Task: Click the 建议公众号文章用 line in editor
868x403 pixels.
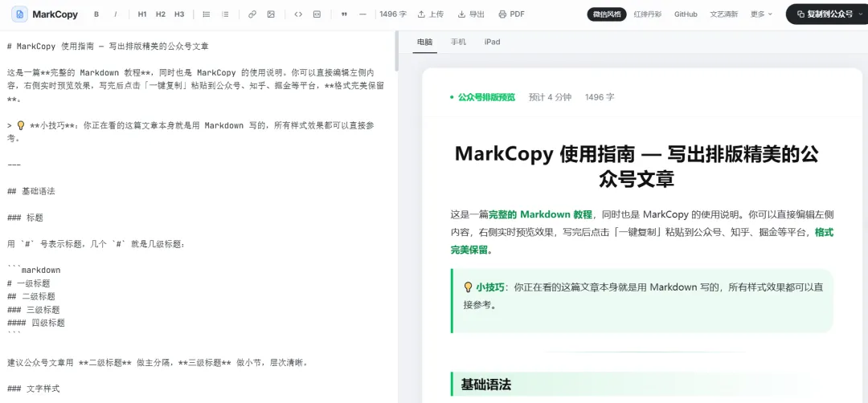Action: click(x=158, y=363)
